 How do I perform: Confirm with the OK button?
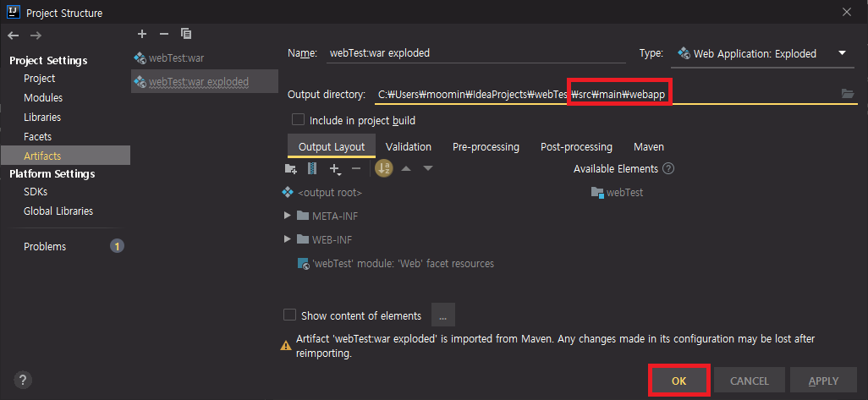678,380
